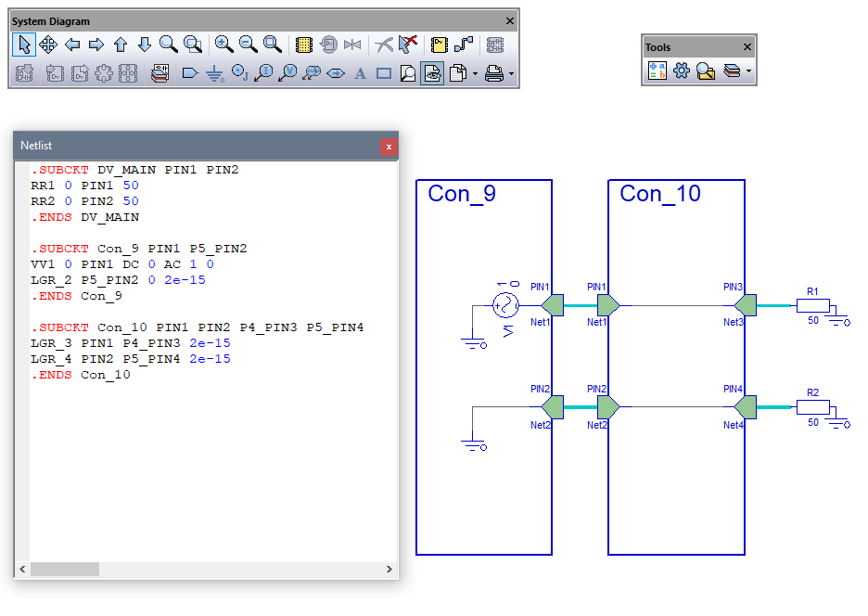This screenshot has width=868, height=616.
Task: Click the Netlist horizontal scrollbar thumb
Action: coord(65,569)
